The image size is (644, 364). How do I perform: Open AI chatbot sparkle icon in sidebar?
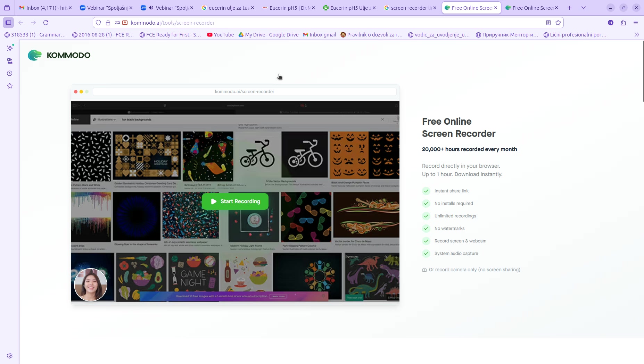point(10,48)
